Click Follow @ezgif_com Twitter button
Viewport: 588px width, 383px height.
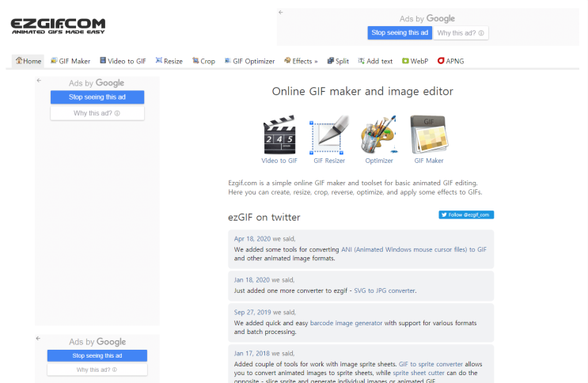pyautogui.click(x=466, y=214)
